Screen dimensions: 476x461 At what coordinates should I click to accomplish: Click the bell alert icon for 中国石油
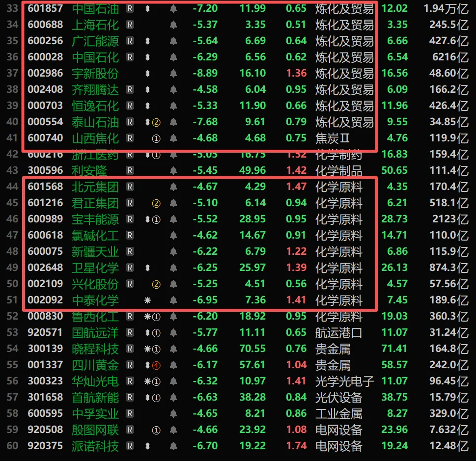coord(173,8)
